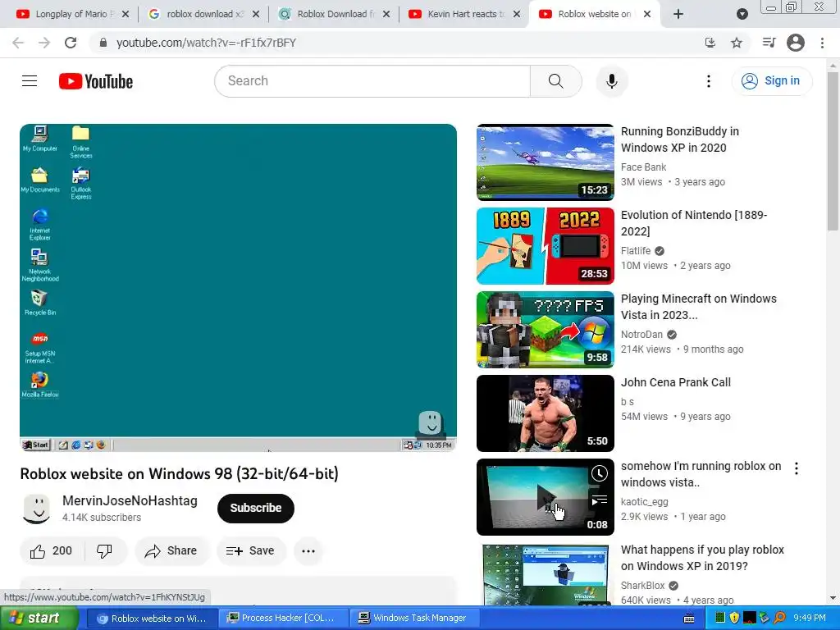Switch to Process Hacker taskbar item
The image size is (840, 630).
click(283, 619)
